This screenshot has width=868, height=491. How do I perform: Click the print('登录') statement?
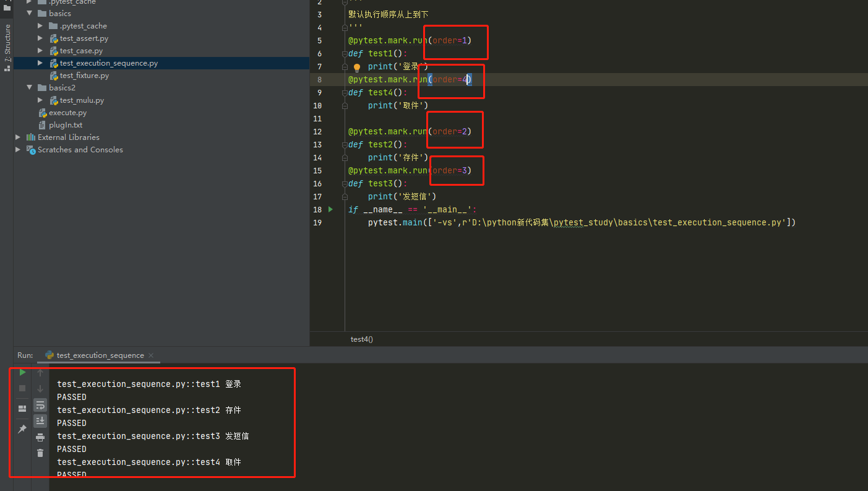[398, 66]
